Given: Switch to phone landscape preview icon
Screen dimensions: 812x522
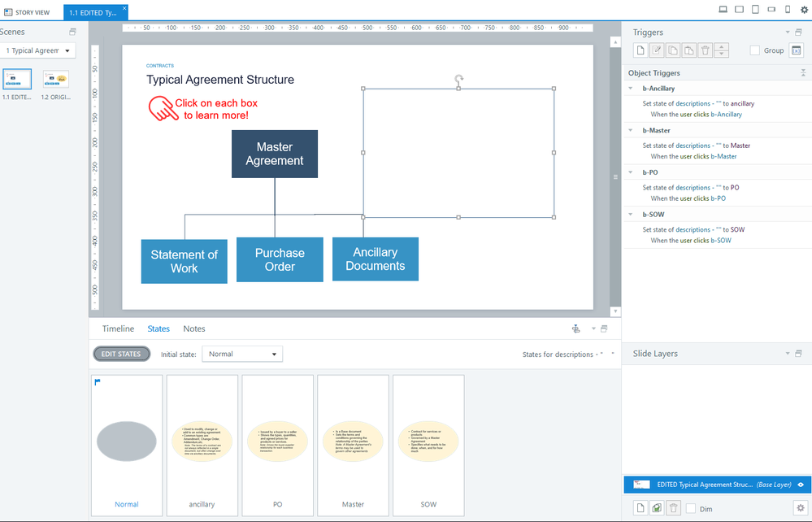Looking at the screenshot, I should pyautogui.click(x=771, y=9).
